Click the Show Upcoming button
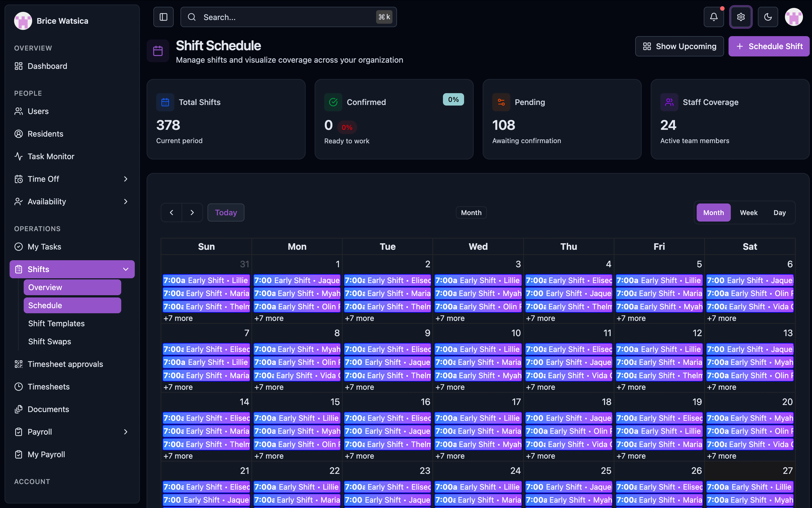Screen dimensions: 812x508 coord(679,46)
